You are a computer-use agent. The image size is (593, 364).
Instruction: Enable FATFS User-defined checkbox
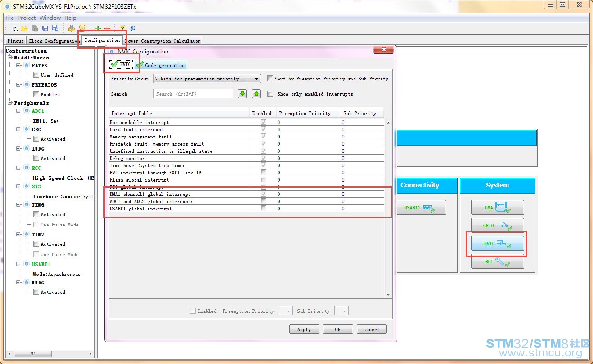click(36, 75)
